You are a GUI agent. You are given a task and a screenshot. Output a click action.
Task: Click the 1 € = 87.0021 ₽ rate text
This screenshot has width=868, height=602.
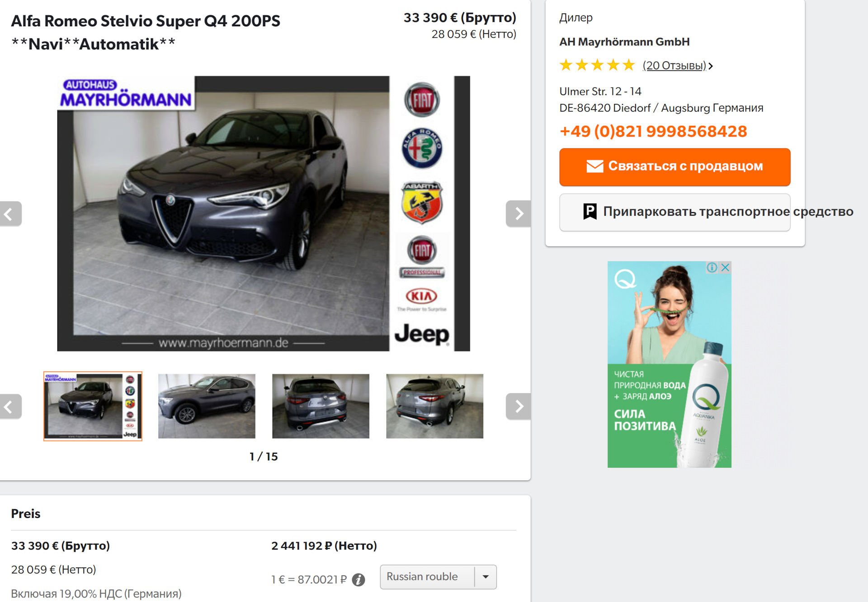309,579
